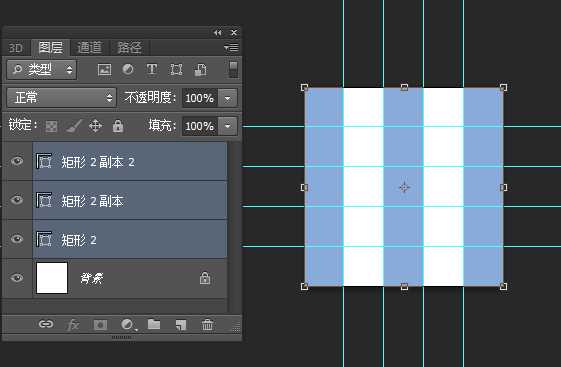Add a layer mask icon

[x=100, y=325]
